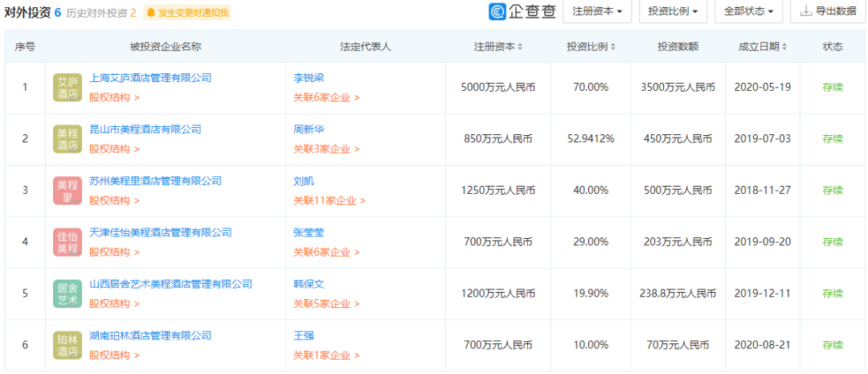Click the 企查查 logo
This screenshot has height=374, width=868.
[522, 11]
